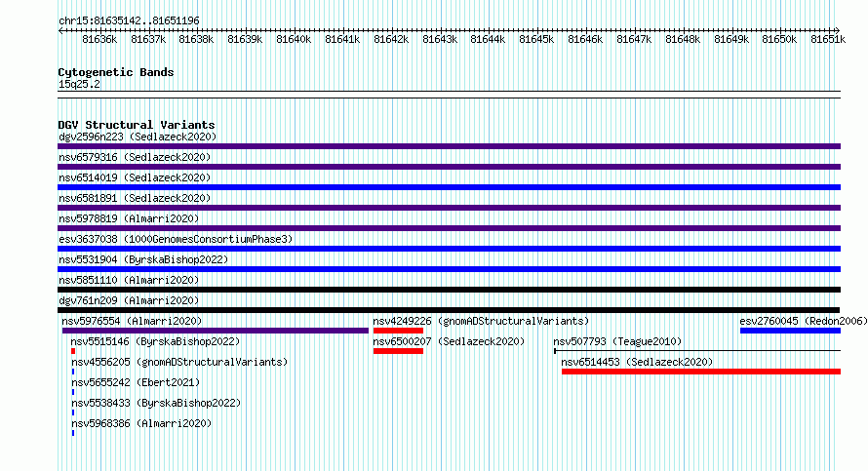The height and width of the screenshot is (471, 868).
Task: Select nsv5976554 (Almarri2020) label
Action: pos(132,321)
